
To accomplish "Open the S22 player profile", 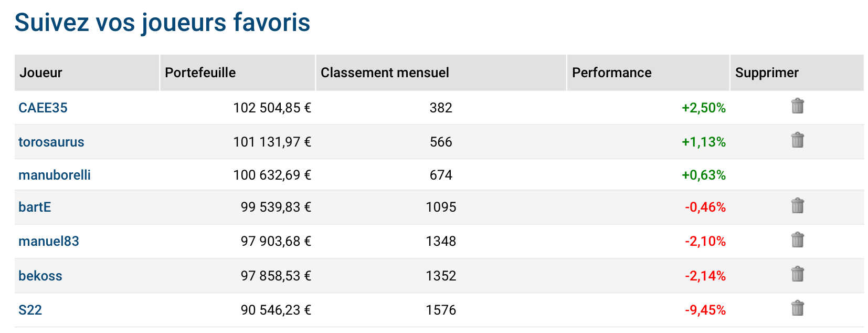I will pyautogui.click(x=30, y=310).
